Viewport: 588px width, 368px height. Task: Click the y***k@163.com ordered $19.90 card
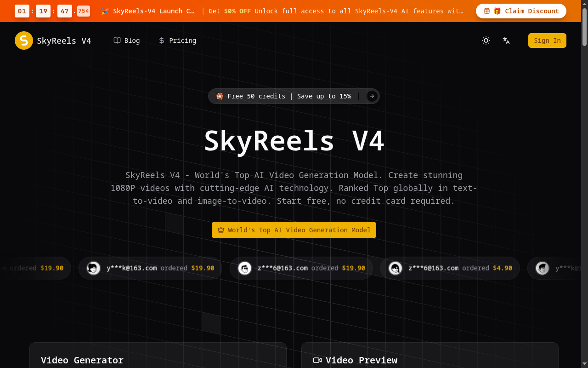tap(150, 268)
